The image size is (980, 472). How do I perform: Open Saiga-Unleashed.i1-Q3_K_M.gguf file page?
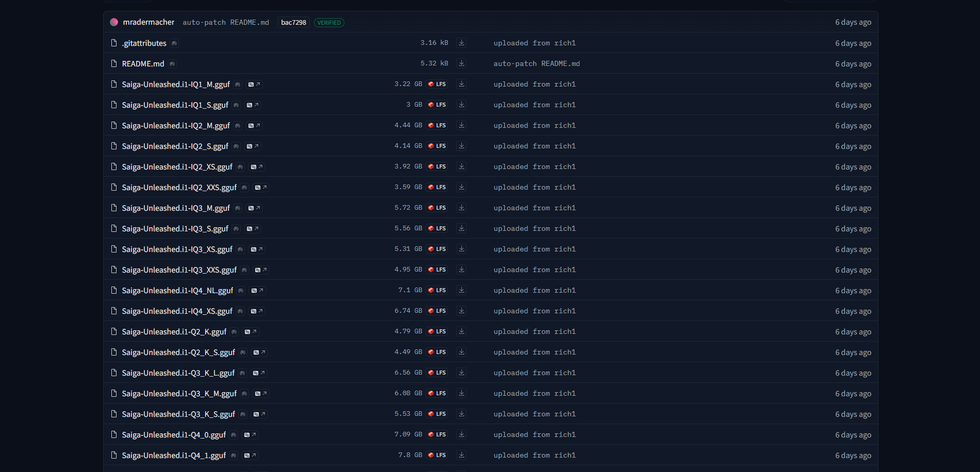(x=179, y=394)
